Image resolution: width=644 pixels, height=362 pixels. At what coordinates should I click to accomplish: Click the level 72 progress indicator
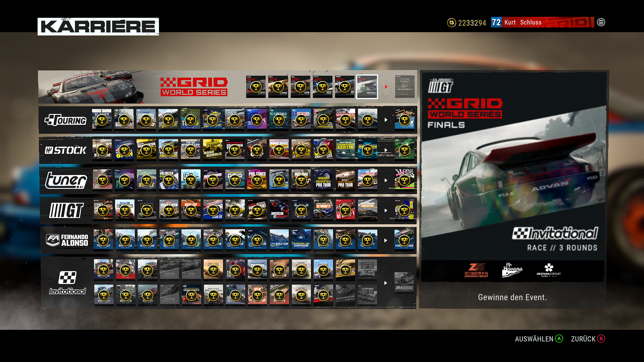click(x=495, y=22)
